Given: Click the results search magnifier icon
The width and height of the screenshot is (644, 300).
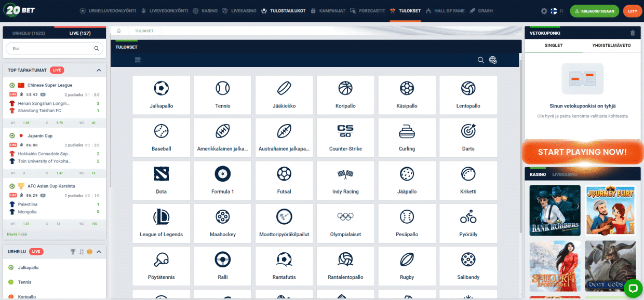Looking at the screenshot, I should pyautogui.click(x=480, y=60).
